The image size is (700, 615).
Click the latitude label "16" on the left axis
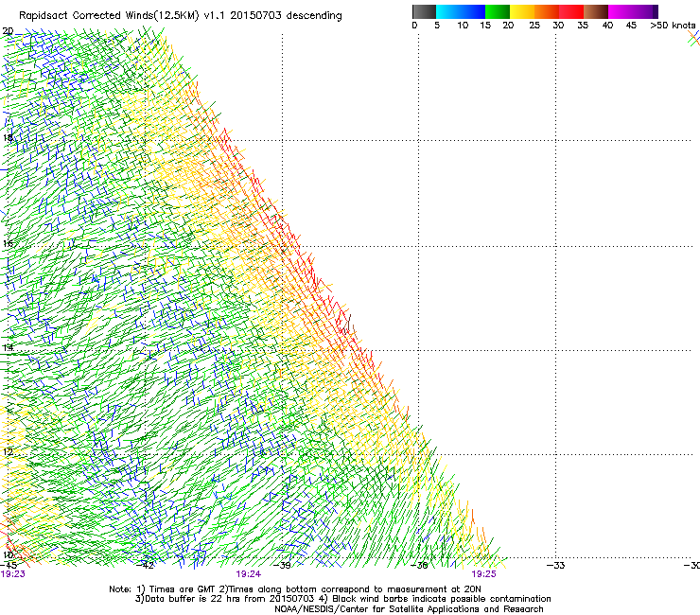[8, 243]
